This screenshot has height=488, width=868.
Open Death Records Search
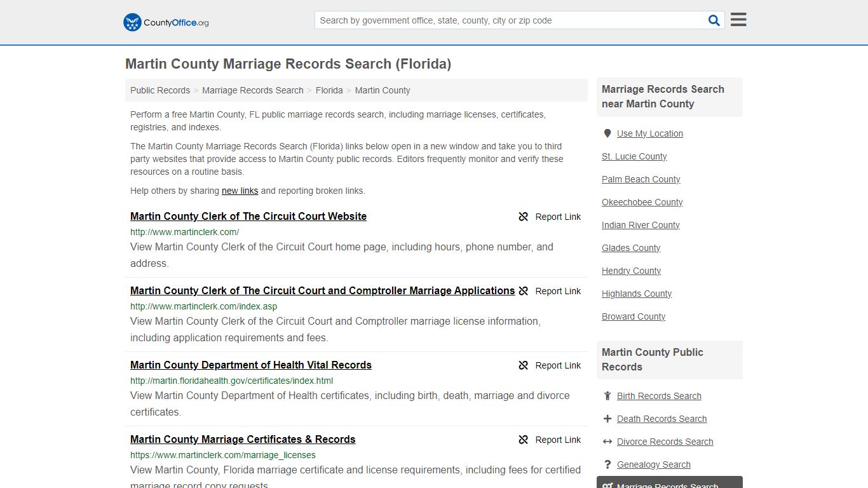coord(662,419)
